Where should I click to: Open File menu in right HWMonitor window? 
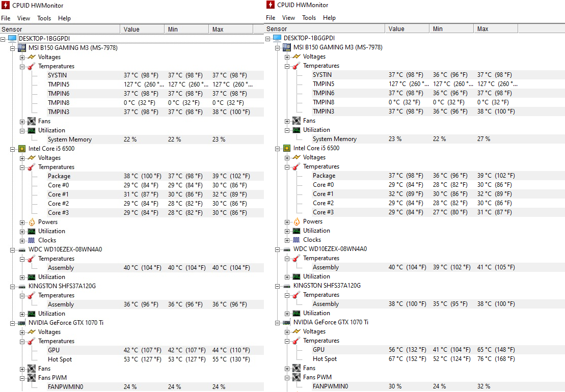tap(271, 18)
